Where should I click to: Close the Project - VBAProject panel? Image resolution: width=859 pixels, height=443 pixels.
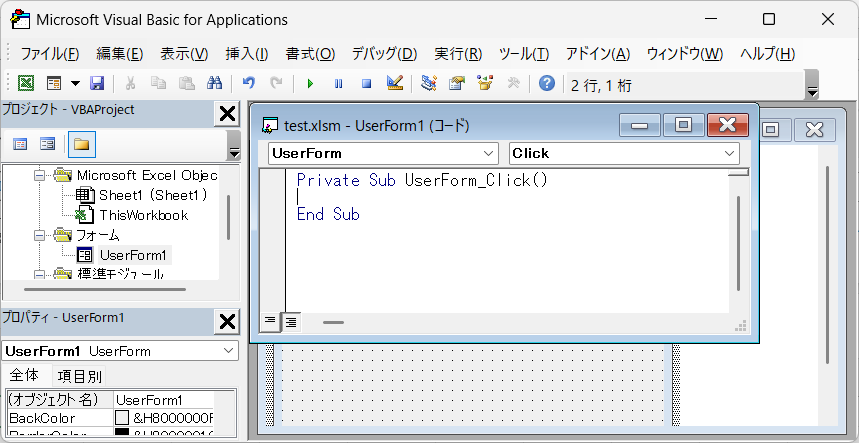(227, 114)
